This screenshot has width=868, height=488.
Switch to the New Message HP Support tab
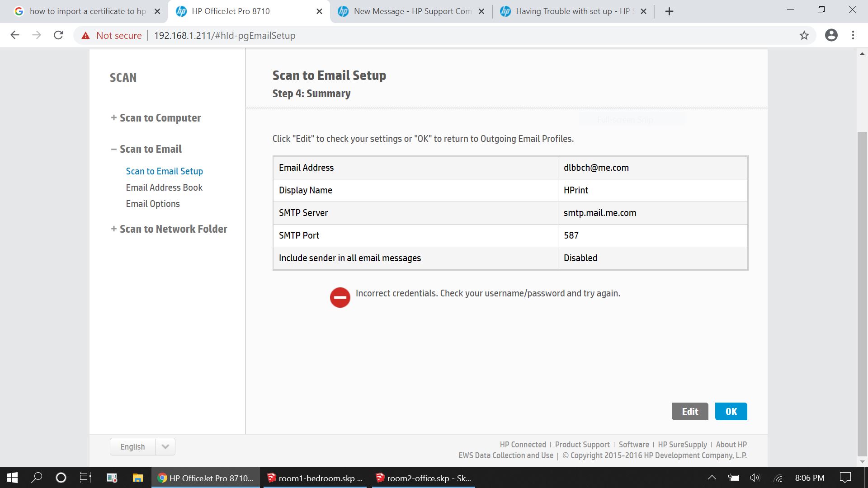(x=410, y=11)
